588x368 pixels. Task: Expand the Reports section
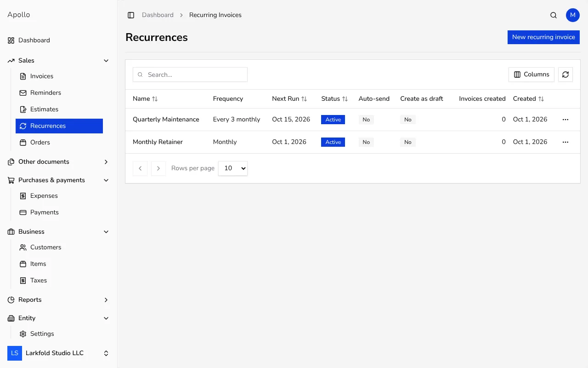click(59, 300)
